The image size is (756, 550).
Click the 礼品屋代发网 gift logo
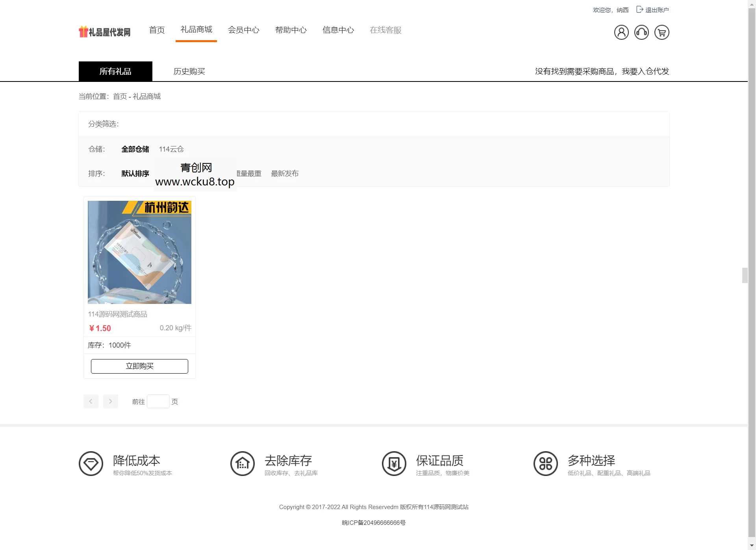pyautogui.click(x=104, y=31)
